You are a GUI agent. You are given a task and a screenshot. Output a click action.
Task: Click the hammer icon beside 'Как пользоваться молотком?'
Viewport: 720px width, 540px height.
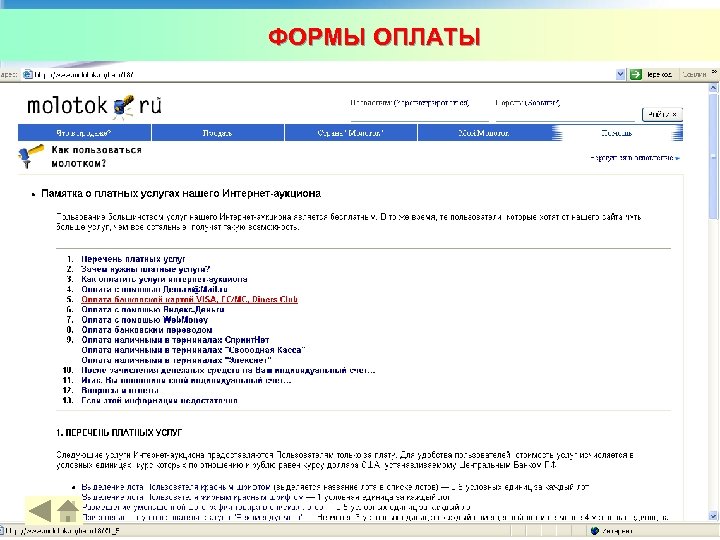click(30, 156)
